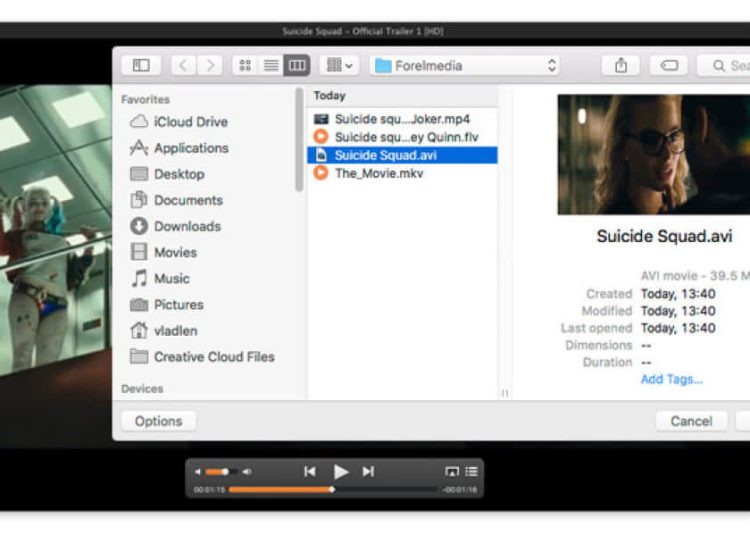
Task: Switch to list view
Action: pyautogui.click(x=270, y=65)
